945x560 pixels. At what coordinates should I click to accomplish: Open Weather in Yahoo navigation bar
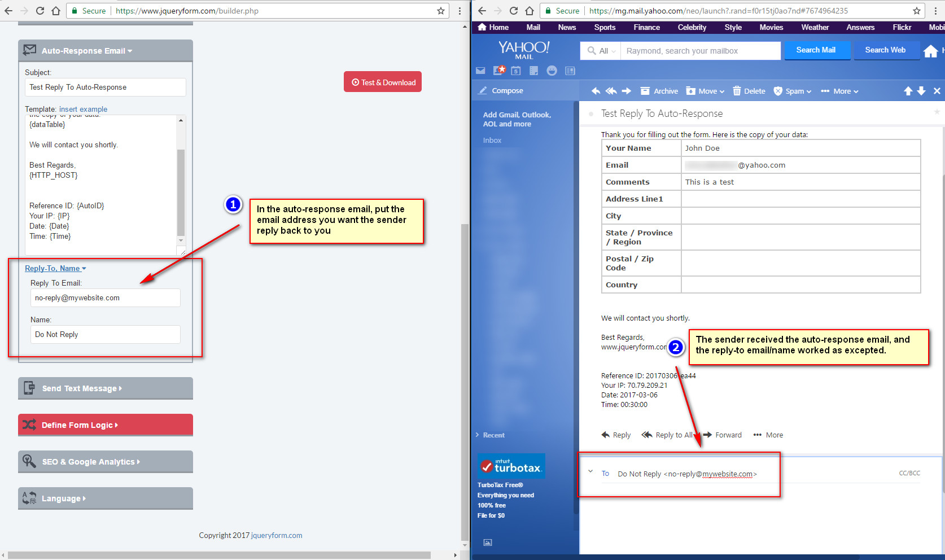[x=815, y=27]
